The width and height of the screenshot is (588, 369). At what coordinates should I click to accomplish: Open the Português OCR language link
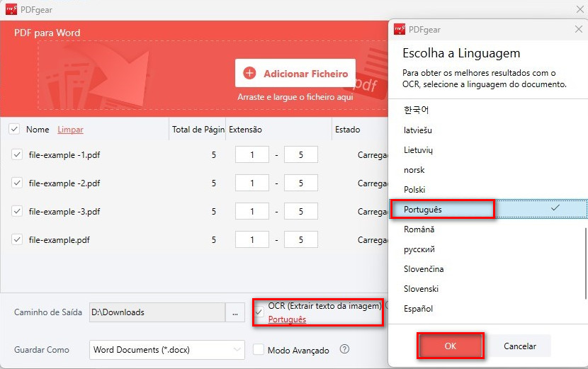pos(287,319)
